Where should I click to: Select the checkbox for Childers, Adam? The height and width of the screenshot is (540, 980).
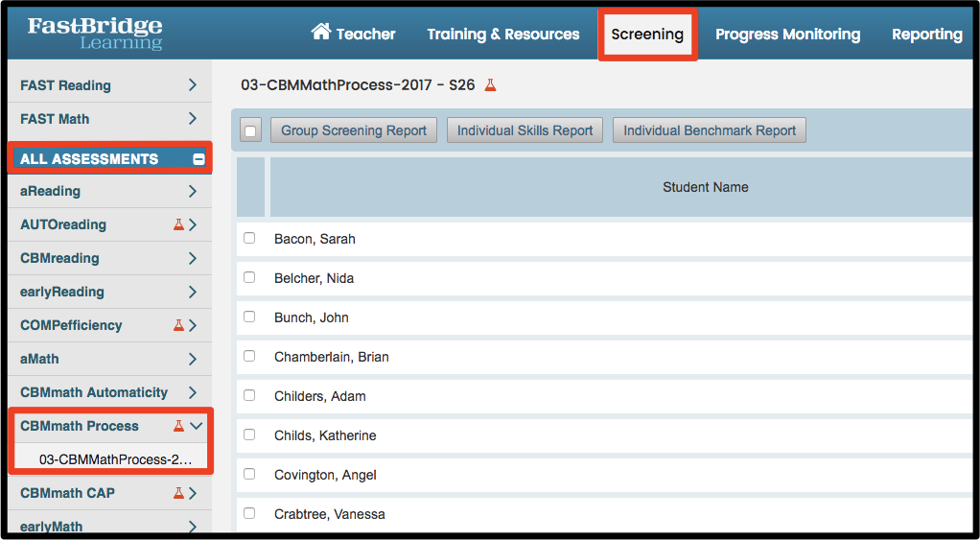click(x=249, y=395)
